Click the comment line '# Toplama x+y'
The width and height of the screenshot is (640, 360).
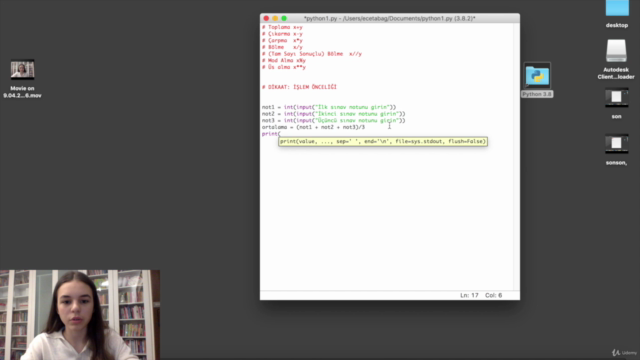(282, 27)
